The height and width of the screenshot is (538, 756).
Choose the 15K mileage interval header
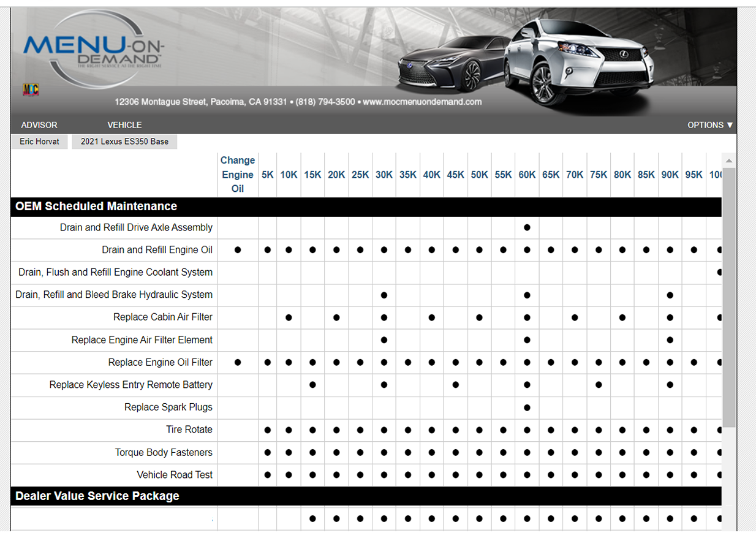(x=312, y=175)
